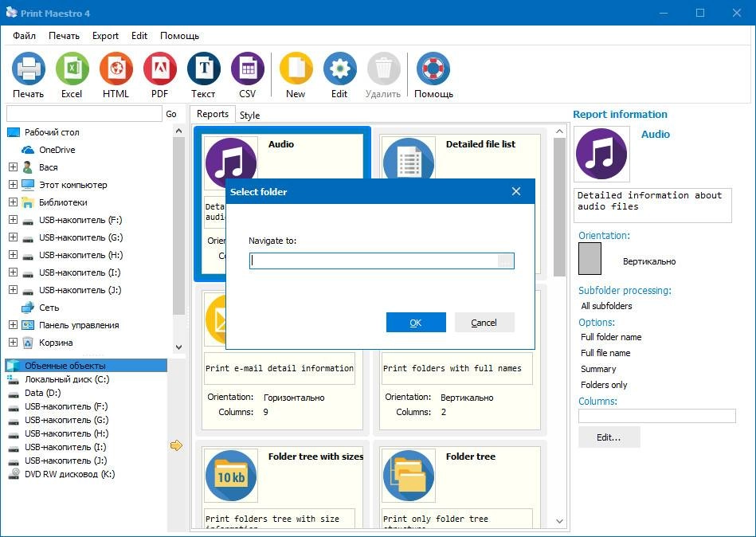756x537 pixels.
Task: Click the DVD RW дисковод (K:) drive icon
Action: click(14, 474)
